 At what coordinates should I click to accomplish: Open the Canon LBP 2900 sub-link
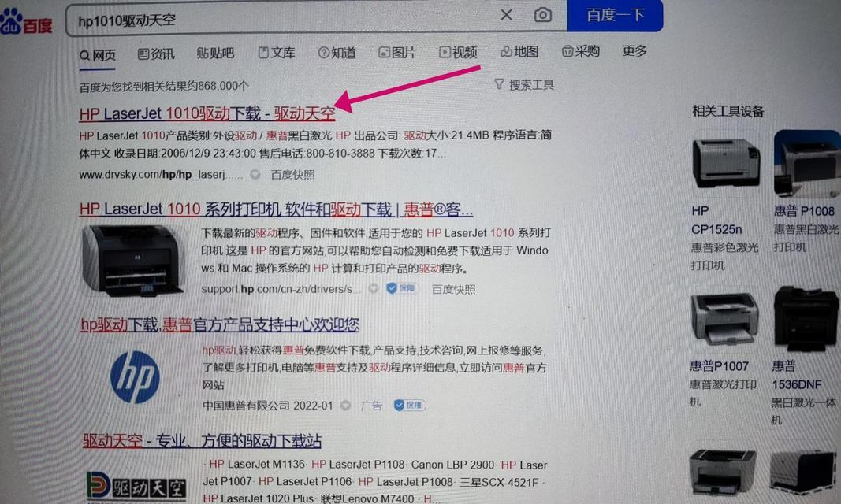452,465
